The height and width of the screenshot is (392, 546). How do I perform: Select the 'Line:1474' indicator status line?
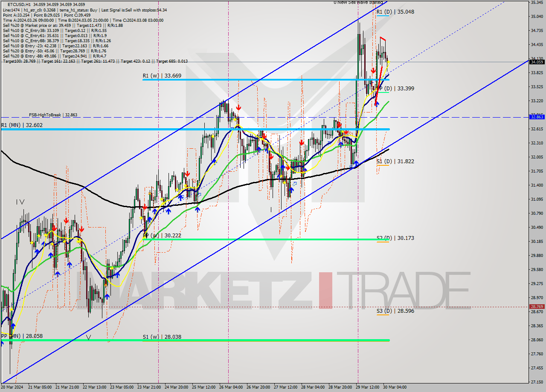tap(85, 10)
